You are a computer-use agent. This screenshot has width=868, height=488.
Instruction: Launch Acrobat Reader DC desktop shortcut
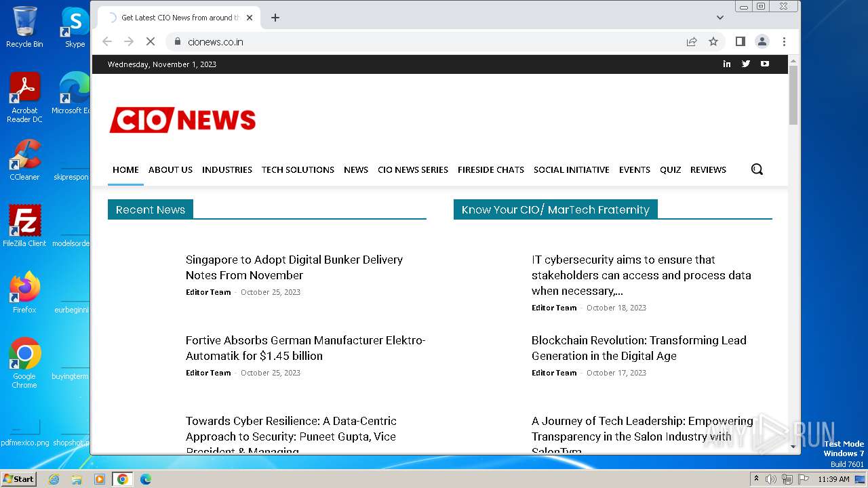click(x=24, y=98)
